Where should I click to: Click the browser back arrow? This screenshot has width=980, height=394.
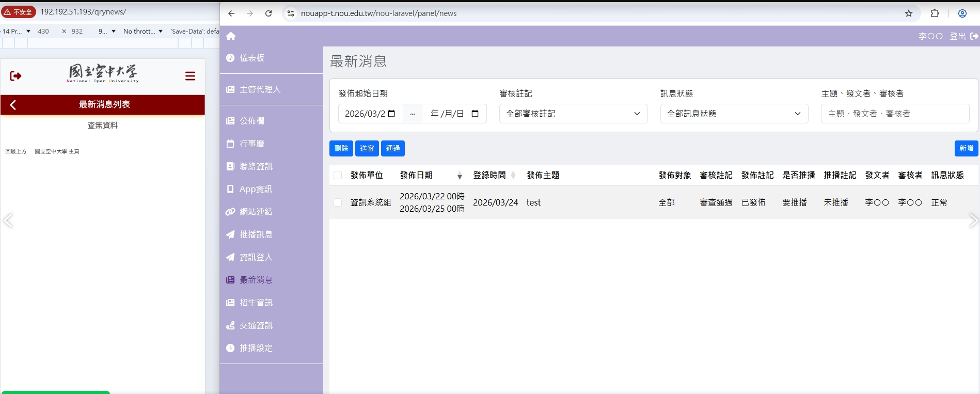click(231, 13)
